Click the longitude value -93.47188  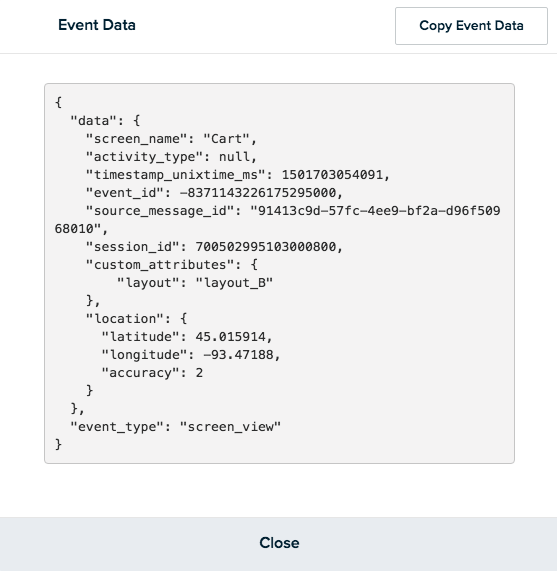pos(238,355)
